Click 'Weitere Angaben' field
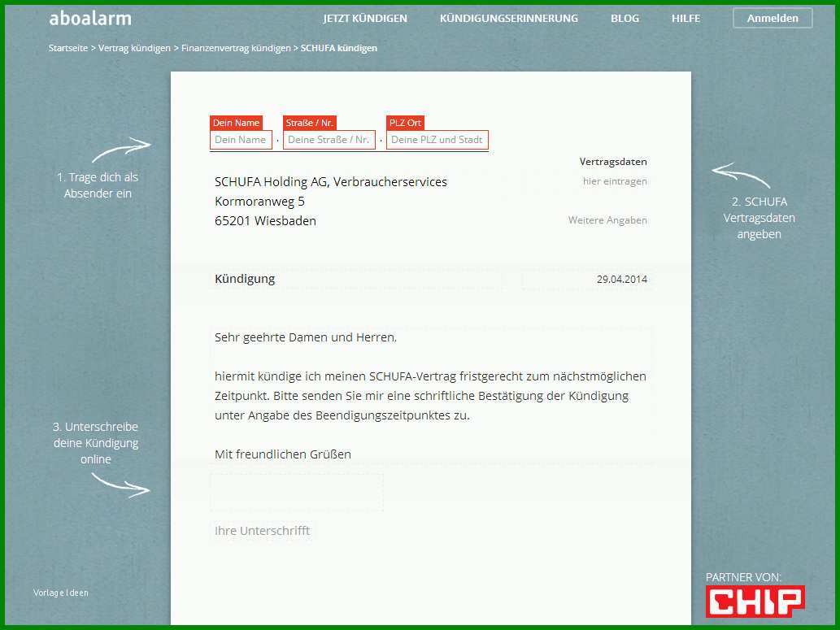The width and height of the screenshot is (840, 630). pos(607,220)
